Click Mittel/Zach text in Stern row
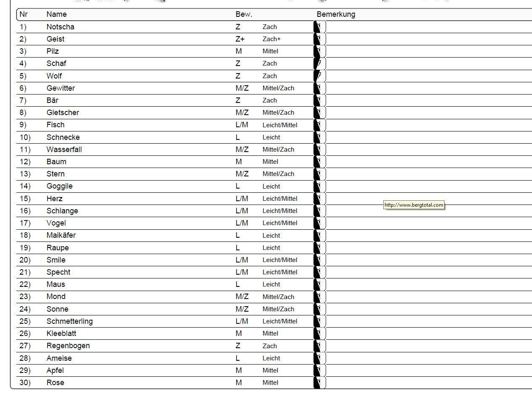The image size is (532, 399). 278,174
